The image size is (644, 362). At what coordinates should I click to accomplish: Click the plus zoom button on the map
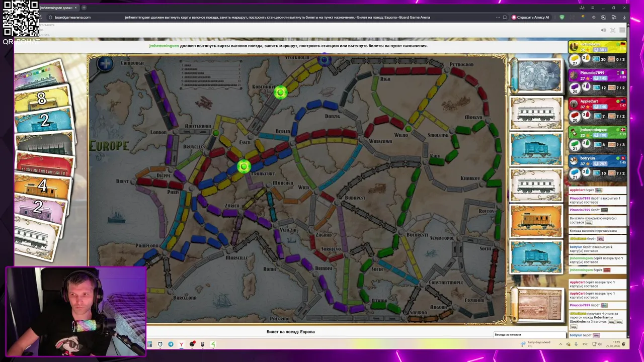click(105, 63)
